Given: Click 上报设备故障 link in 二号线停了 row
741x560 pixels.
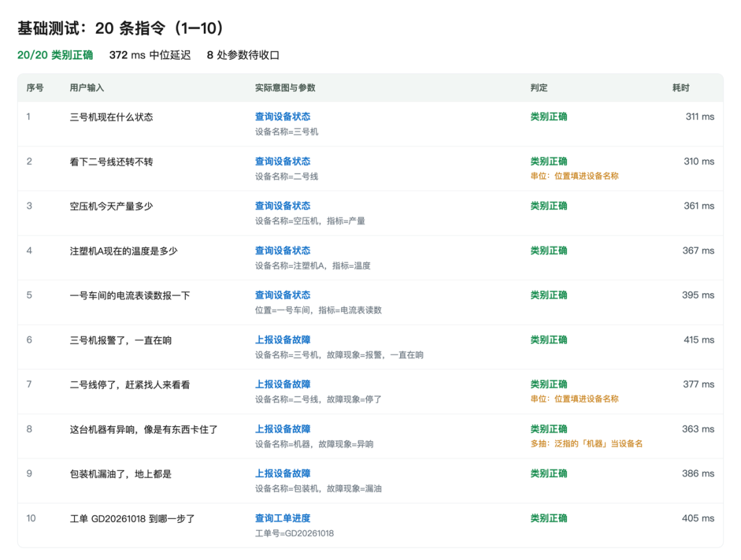Looking at the screenshot, I should pyautogui.click(x=283, y=385).
